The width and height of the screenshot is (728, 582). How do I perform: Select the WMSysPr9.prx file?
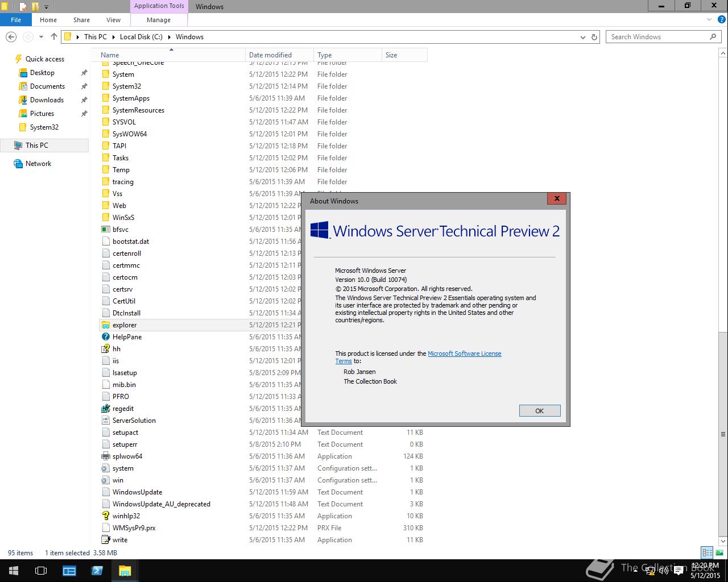point(134,528)
